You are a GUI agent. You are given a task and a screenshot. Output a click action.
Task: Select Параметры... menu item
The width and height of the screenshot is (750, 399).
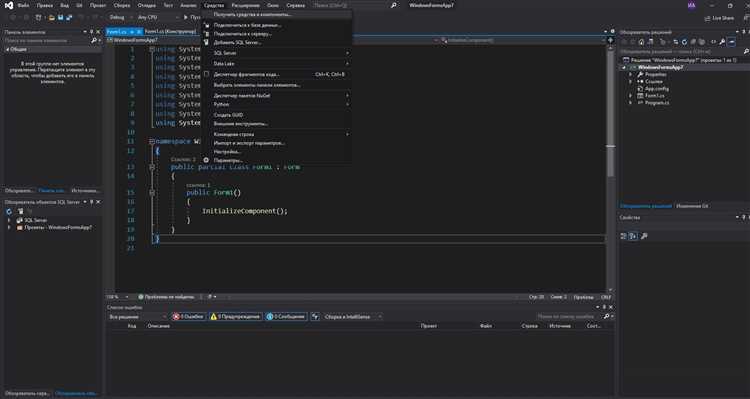pyautogui.click(x=277, y=160)
